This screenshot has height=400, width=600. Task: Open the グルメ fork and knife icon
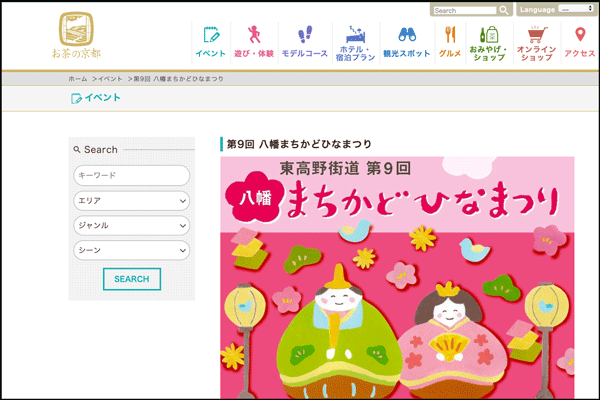[450, 35]
